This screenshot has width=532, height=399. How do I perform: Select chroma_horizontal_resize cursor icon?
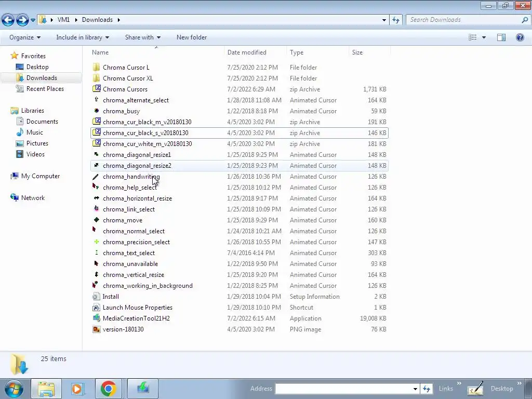pos(96,198)
